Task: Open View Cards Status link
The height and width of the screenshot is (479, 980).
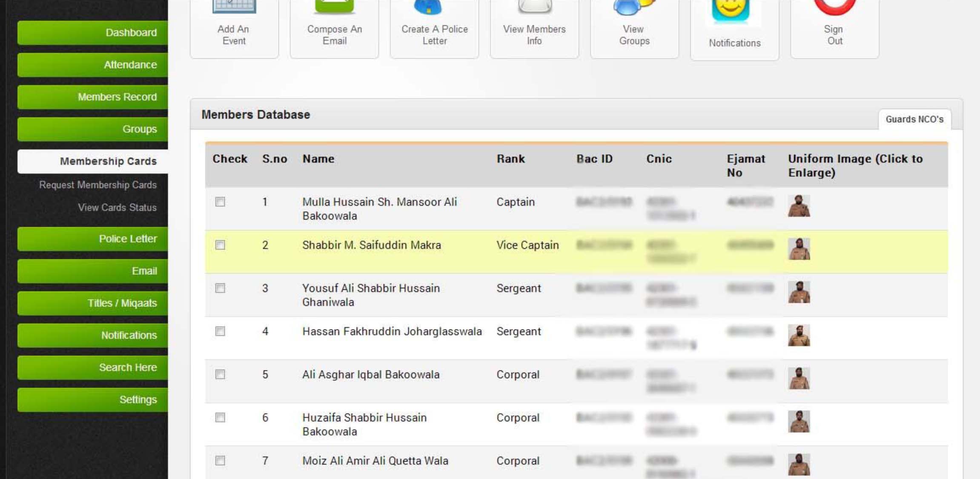Action: pyautogui.click(x=117, y=208)
